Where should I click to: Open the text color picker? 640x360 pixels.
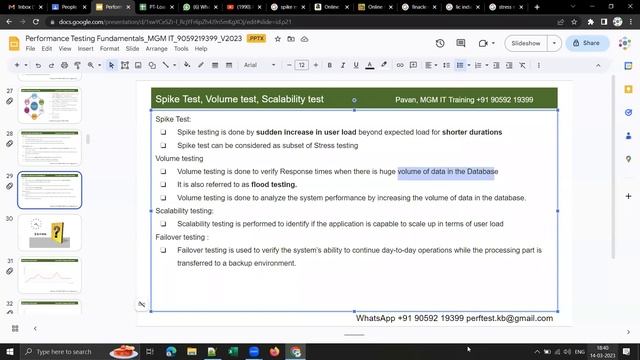click(x=370, y=65)
